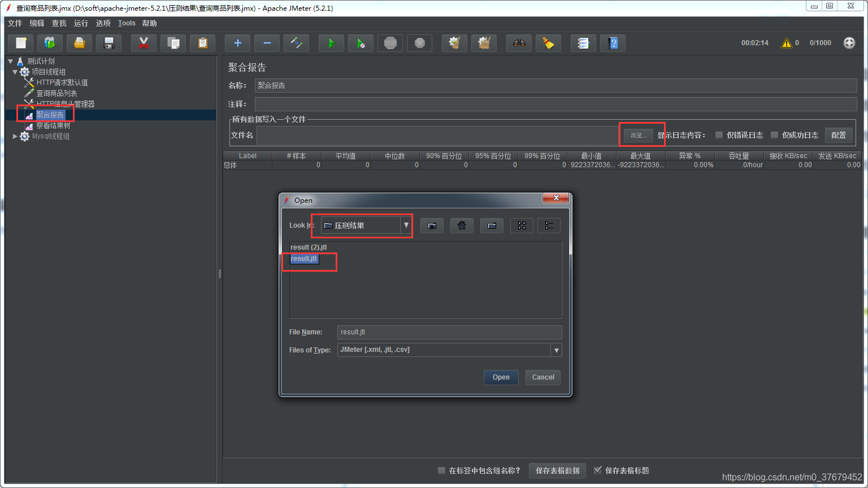Switch Open dialog to details view icon
Image resolution: width=868 pixels, height=488 pixels.
pyautogui.click(x=549, y=225)
